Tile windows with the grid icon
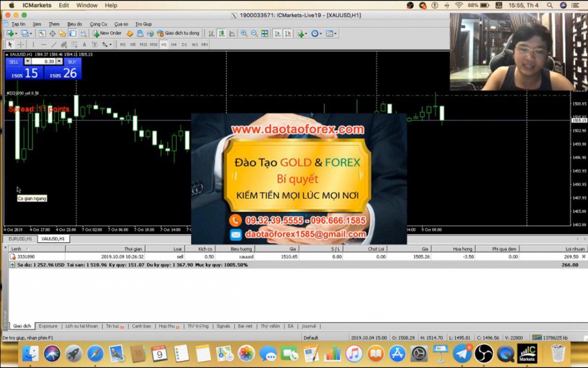This screenshot has height=368, width=588. point(265,33)
